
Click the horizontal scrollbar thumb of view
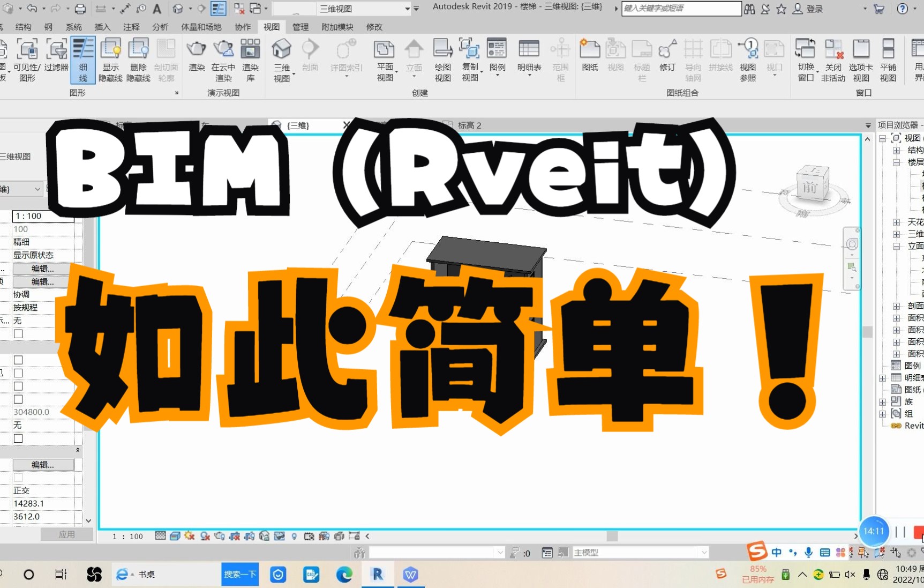(x=612, y=536)
